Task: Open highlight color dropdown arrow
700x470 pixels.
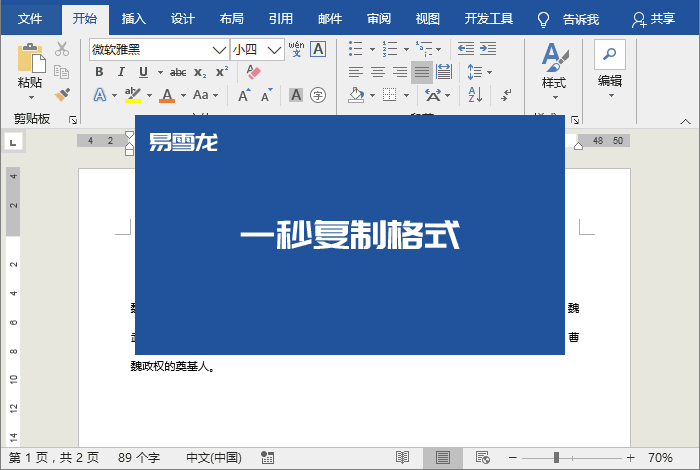Action: [x=149, y=95]
